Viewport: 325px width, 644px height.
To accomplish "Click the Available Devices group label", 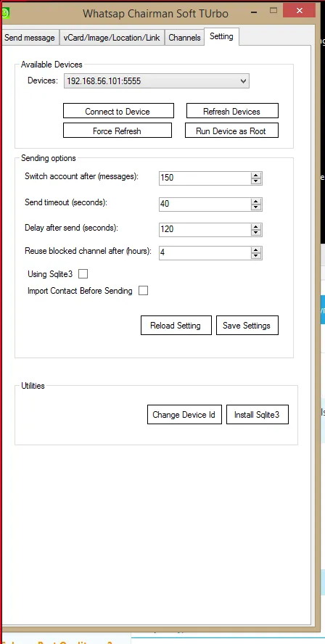I will click(x=52, y=65).
